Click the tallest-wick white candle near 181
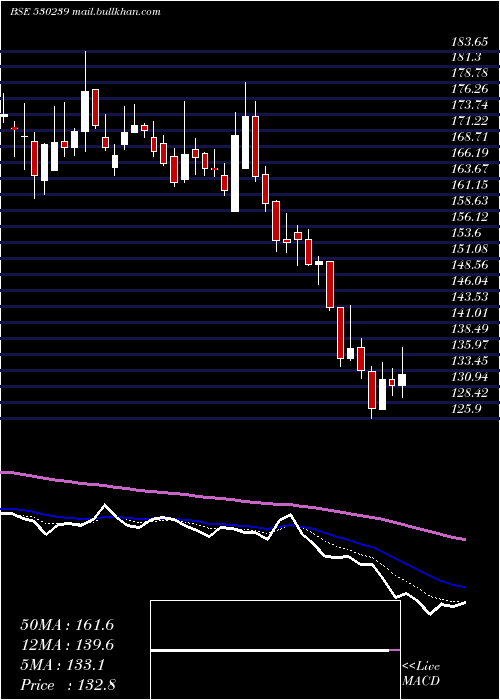Viewport: 500px width, 700px height. click(85, 111)
